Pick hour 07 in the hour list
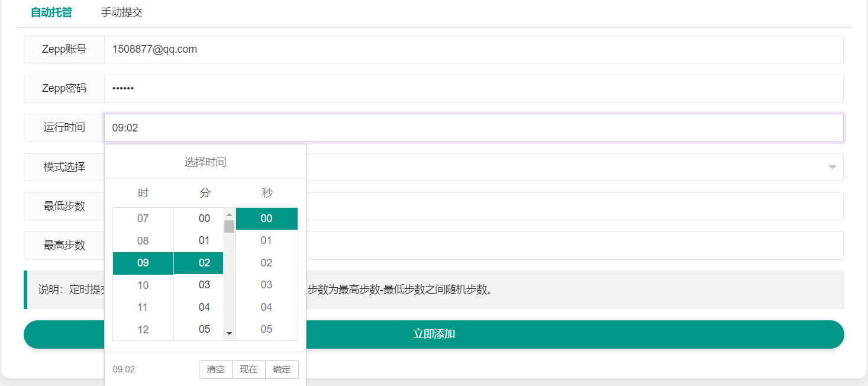This screenshot has height=386, width=868. pyautogui.click(x=143, y=218)
